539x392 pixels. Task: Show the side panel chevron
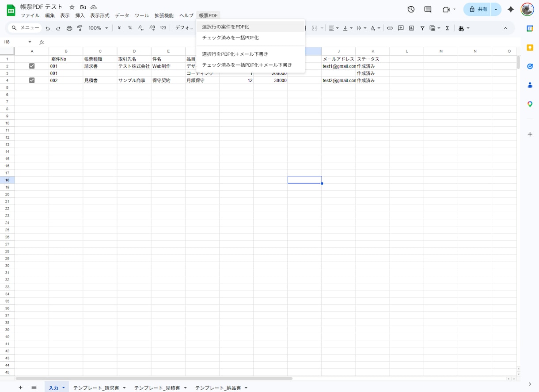tap(530, 384)
